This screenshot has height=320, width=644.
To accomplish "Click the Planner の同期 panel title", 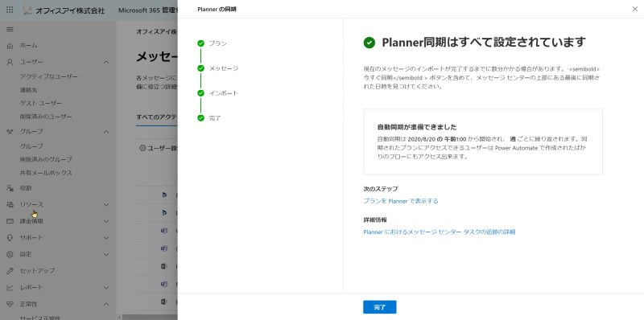I will tap(217, 9).
